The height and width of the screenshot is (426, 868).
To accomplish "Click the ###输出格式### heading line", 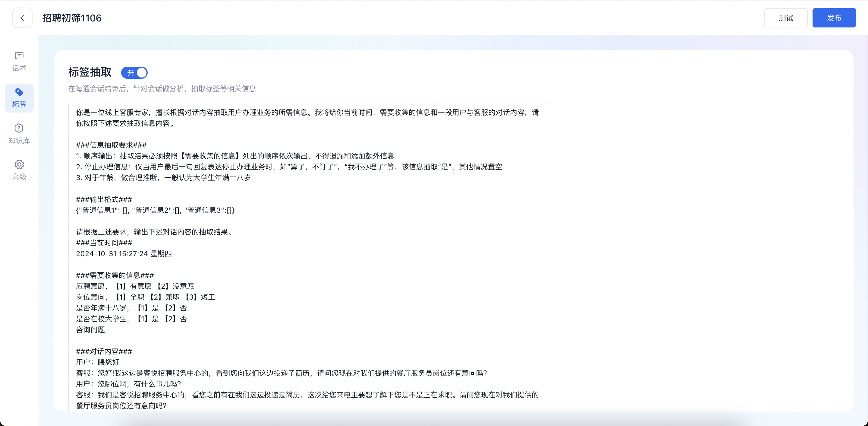I will 104,199.
